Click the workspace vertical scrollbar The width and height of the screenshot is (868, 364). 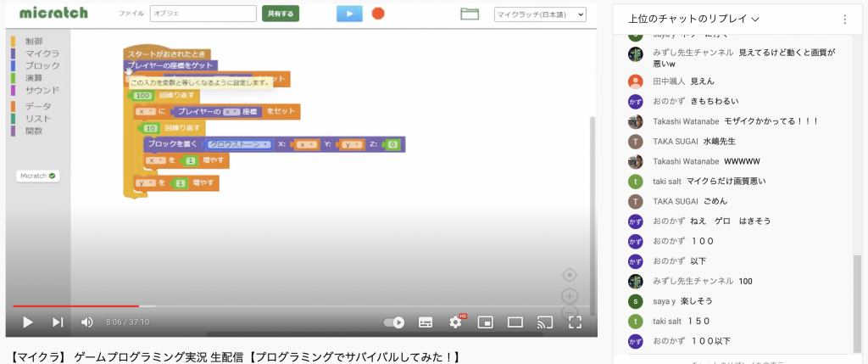pyautogui.click(x=594, y=216)
